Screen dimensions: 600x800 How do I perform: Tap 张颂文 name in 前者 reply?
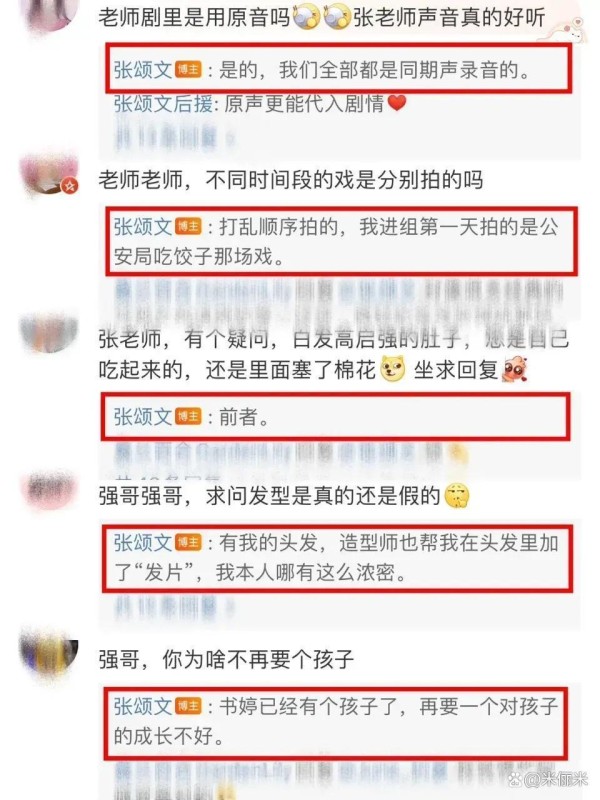143,417
